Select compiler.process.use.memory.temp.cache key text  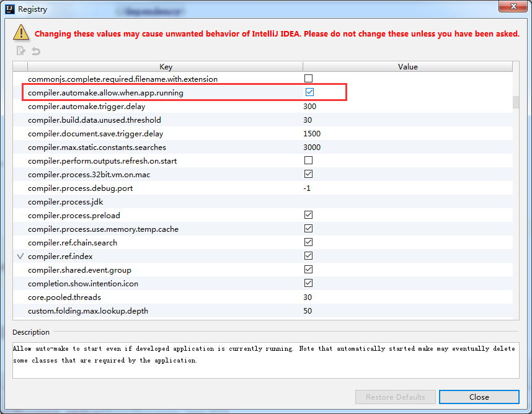point(103,229)
